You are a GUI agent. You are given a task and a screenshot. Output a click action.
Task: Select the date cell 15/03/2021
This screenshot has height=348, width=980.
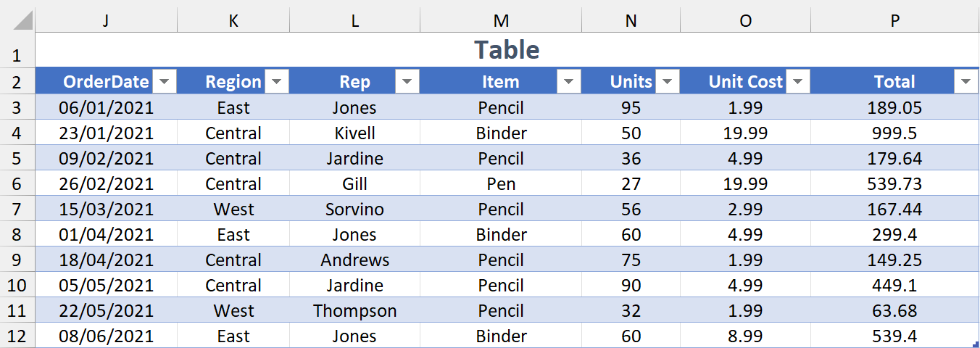click(x=106, y=210)
